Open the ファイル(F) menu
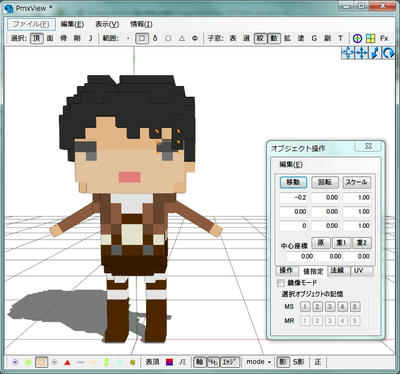Screen dimensions: 400x374 pyautogui.click(x=31, y=24)
